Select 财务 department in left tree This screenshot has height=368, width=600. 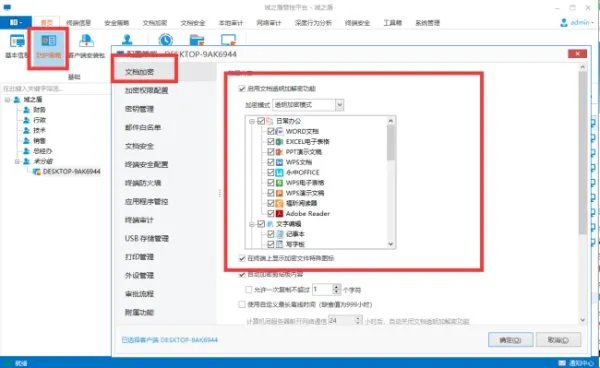[x=39, y=110]
